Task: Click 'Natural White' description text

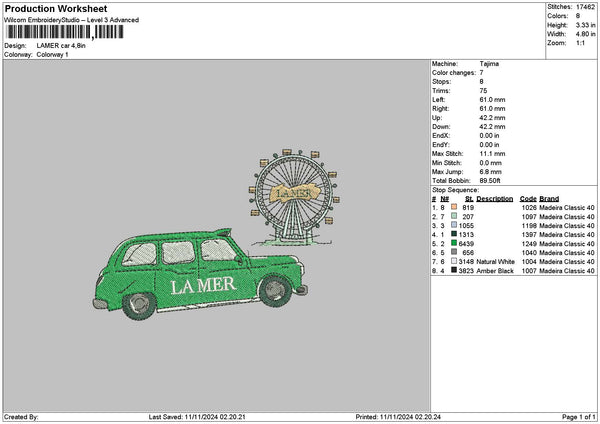Action: pos(495,262)
